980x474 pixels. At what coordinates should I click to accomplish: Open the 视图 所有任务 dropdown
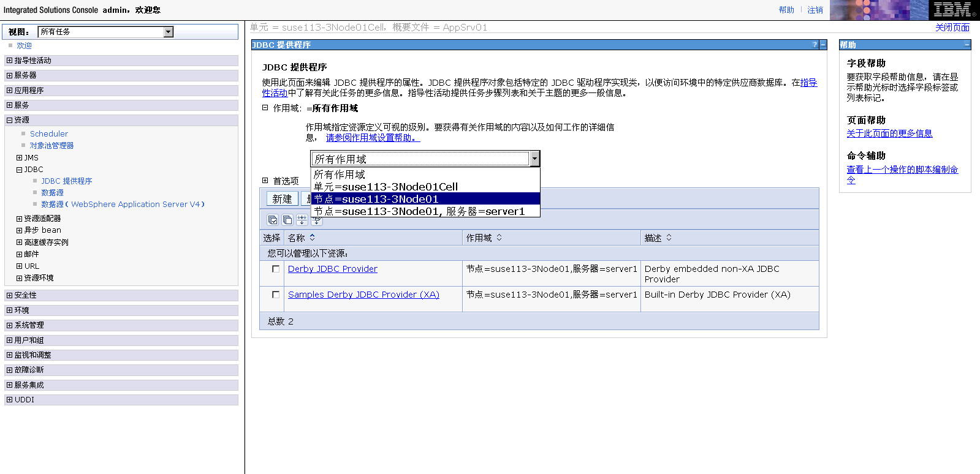pos(169,32)
